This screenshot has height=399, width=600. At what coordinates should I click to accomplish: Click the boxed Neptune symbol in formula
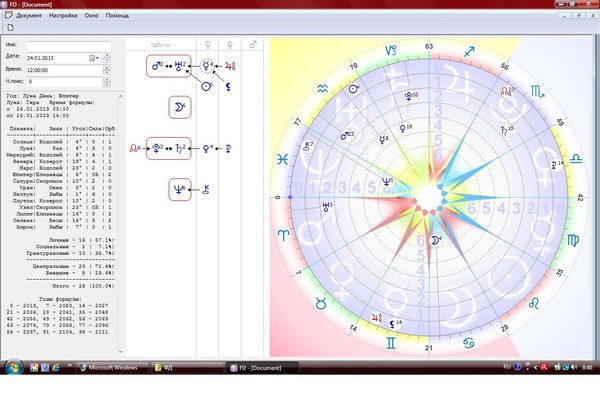pos(180,189)
